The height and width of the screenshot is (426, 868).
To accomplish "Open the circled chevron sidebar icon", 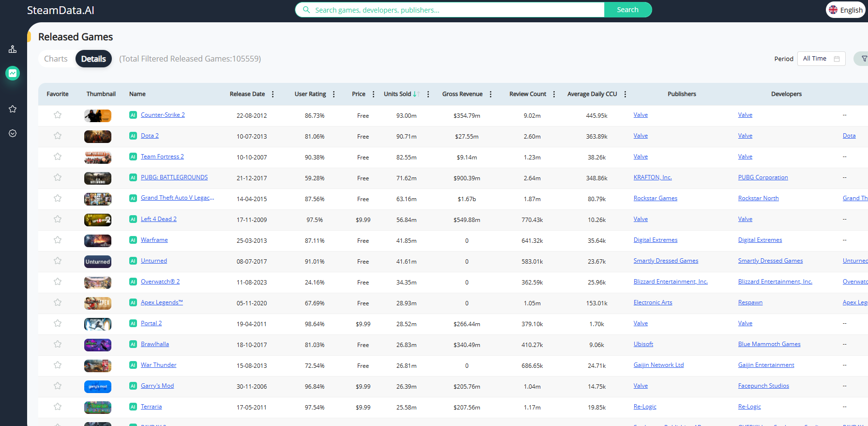I will (13, 133).
